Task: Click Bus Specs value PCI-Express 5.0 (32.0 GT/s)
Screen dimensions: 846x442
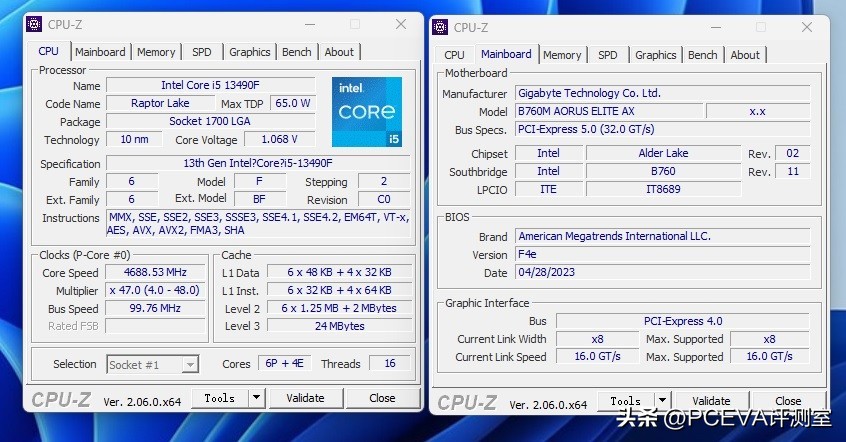Action: pyautogui.click(x=663, y=130)
